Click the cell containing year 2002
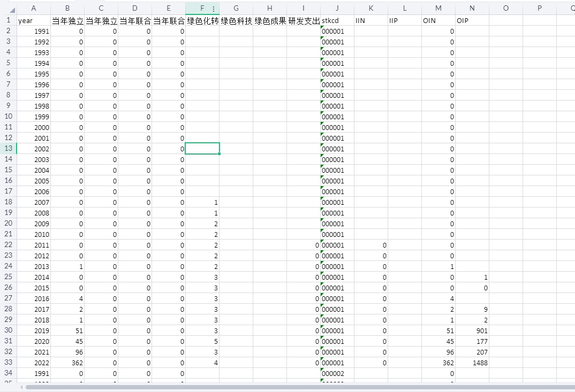 pyautogui.click(x=34, y=149)
